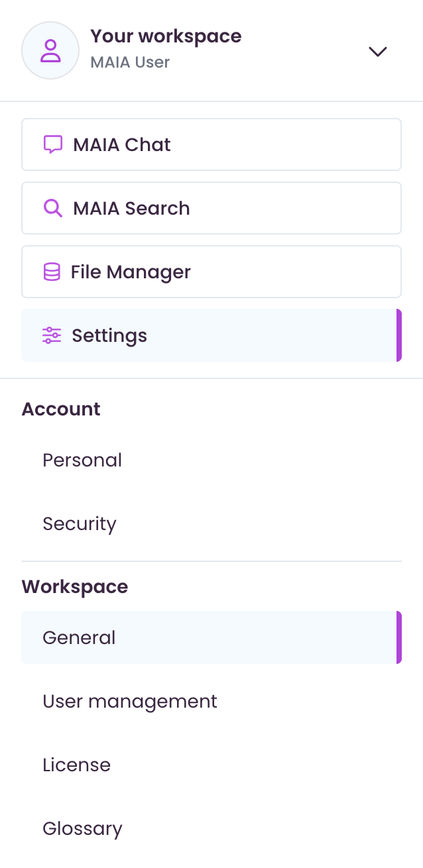
Task: Click the chat bubble icon
Action: [x=53, y=144]
